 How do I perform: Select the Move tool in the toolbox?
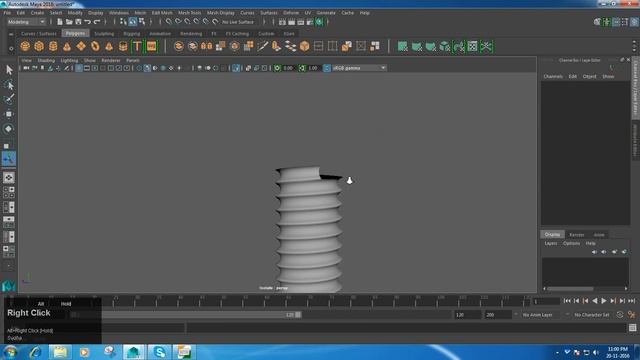pos(9,114)
